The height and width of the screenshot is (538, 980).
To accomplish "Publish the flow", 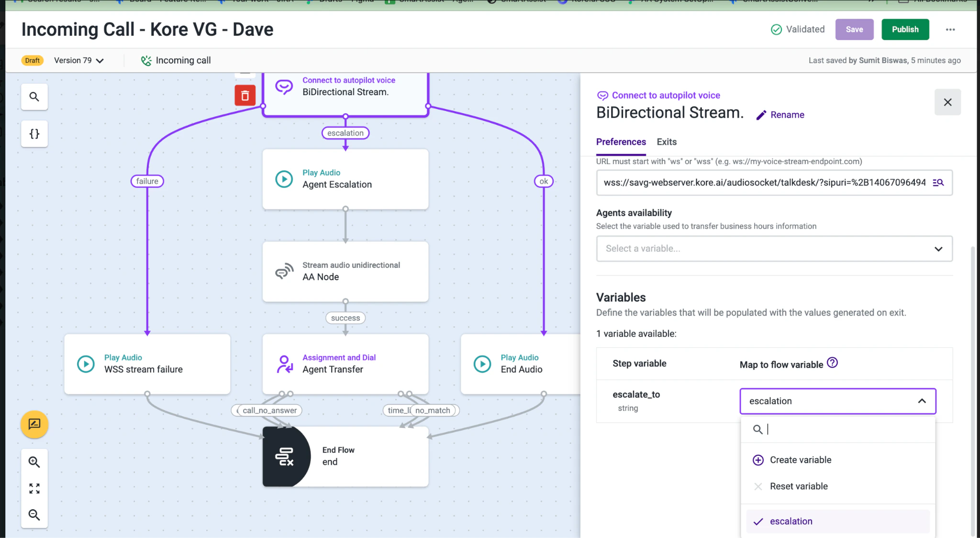I will click(905, 29).
